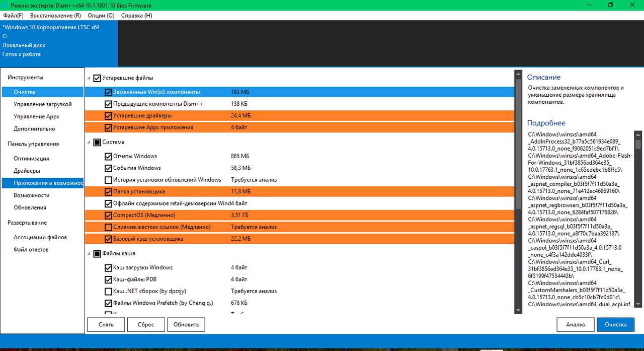
Task: Uncheck Кэш-файлы PDB checkbox
Action: tap(108, 279)
